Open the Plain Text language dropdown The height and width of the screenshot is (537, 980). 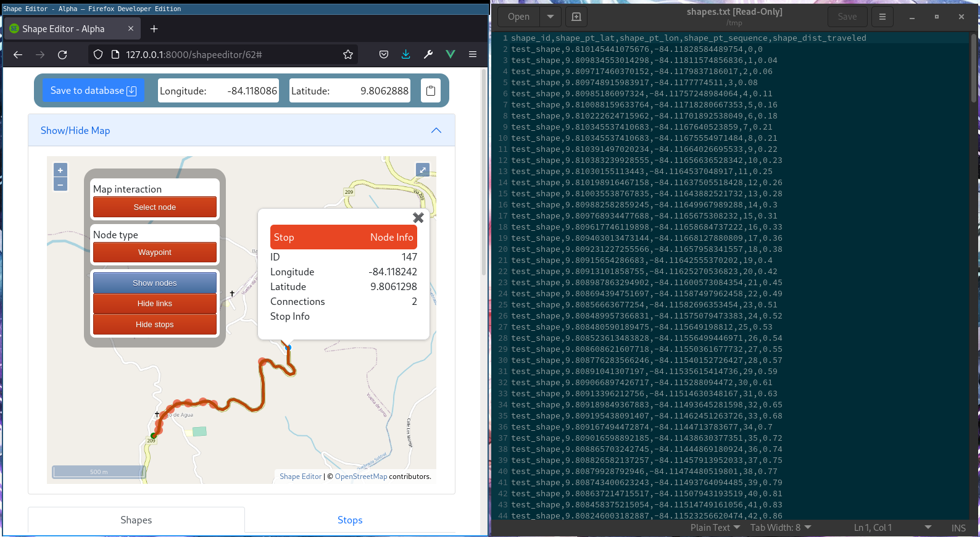[x=715, y=528]
